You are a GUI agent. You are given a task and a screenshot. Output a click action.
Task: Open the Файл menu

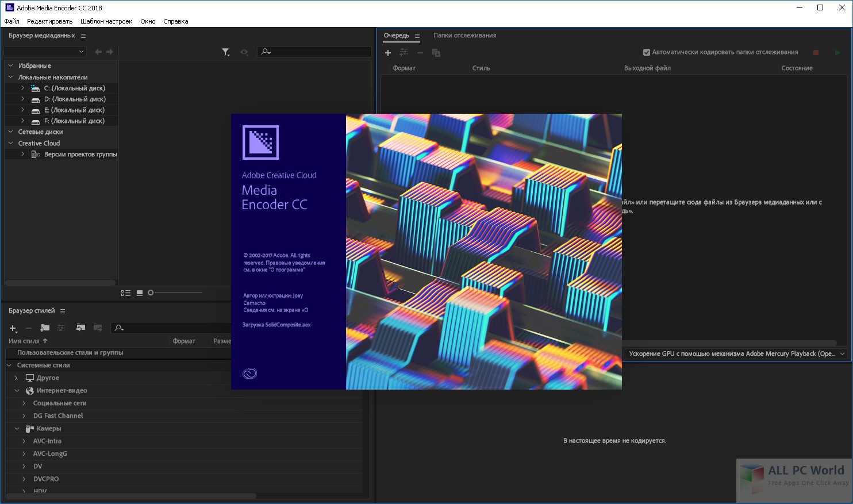(x=11, y=21)
